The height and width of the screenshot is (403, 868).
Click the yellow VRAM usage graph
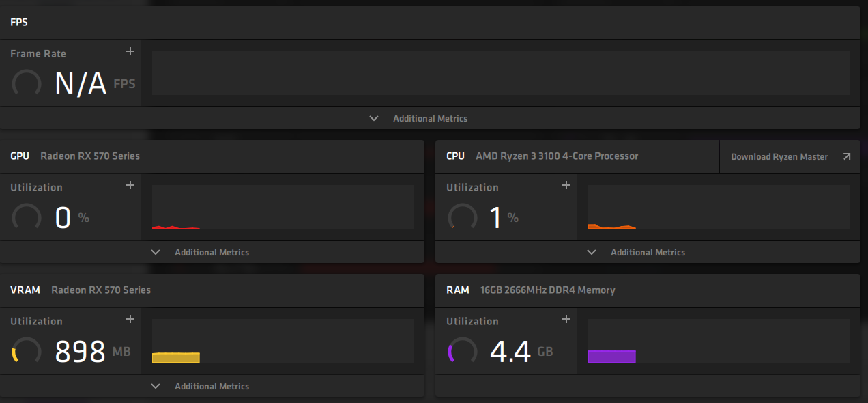[176, 357]
